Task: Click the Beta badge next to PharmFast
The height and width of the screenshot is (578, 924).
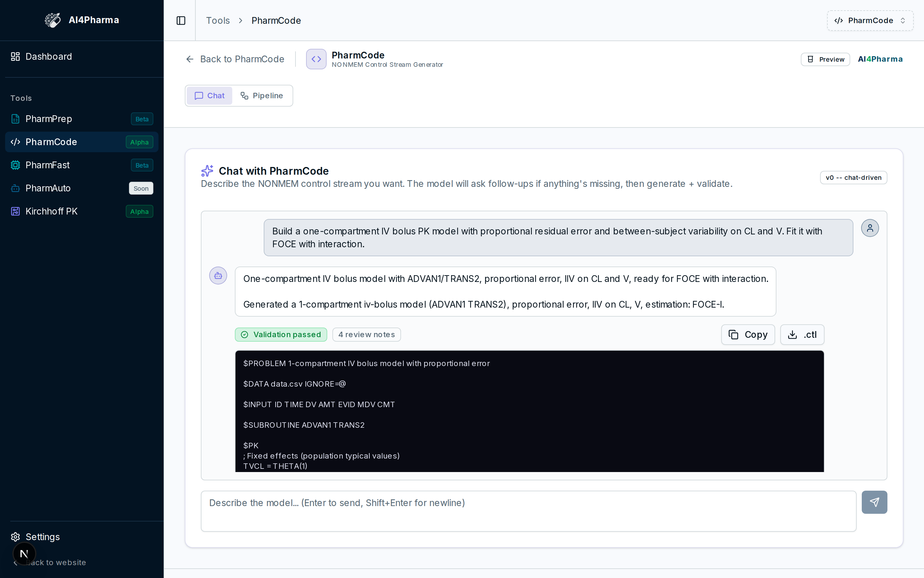Action: 142,165
